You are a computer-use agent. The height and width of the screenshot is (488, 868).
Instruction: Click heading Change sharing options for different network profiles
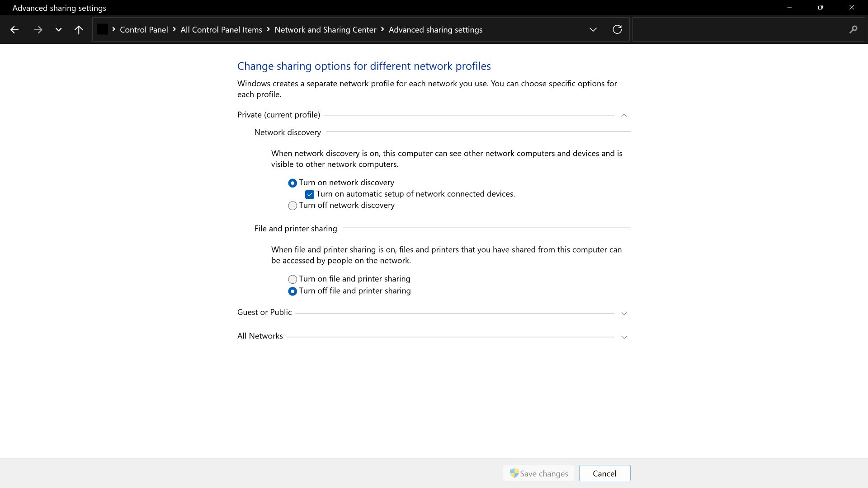pos(364,66)
